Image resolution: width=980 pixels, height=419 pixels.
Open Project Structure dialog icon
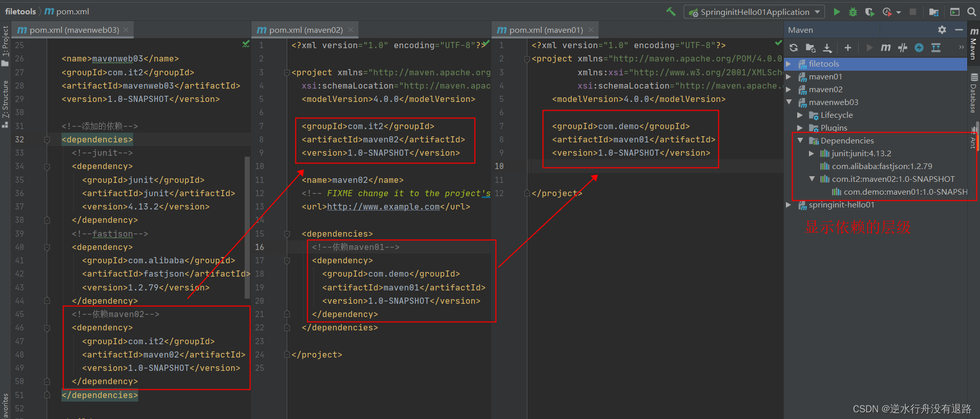pyautogui.click(x=934, y=12)
